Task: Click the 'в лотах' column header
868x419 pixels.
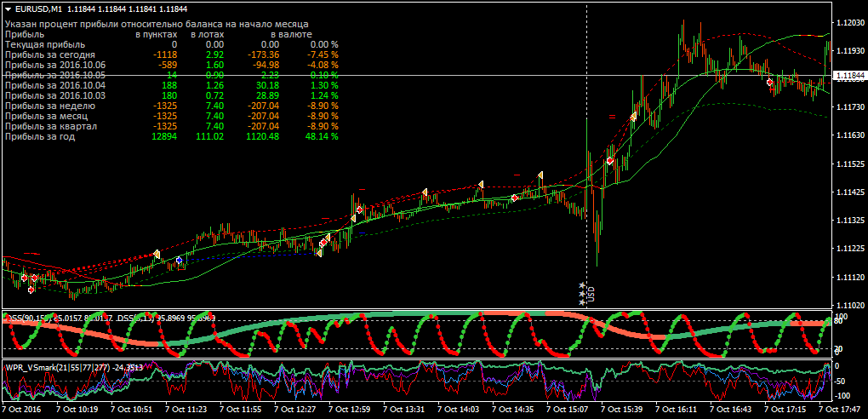Action: click(207, 34)
